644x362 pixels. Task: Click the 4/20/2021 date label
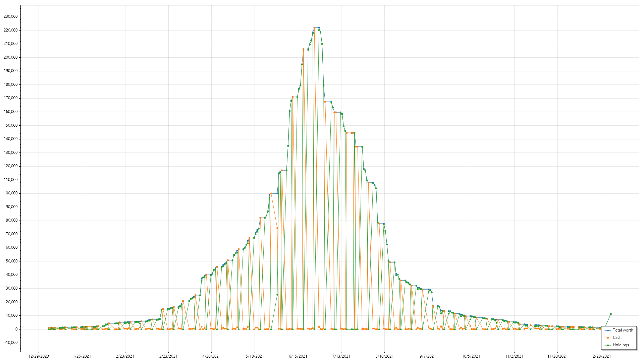[x=212, y=356]
